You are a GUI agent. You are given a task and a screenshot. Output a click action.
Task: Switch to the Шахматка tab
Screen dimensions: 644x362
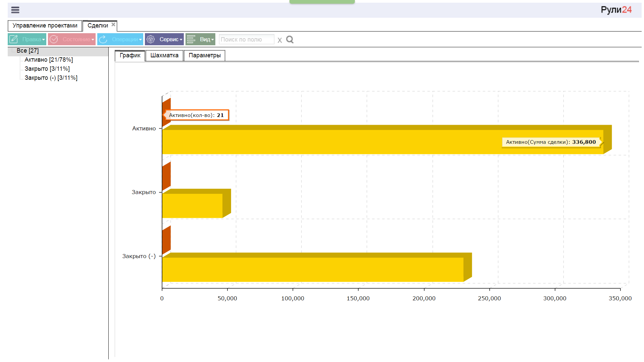point(164,55)
